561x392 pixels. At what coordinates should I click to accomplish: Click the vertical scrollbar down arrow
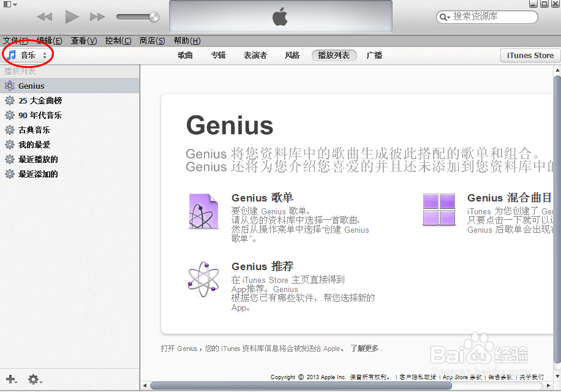click(557, 376)
